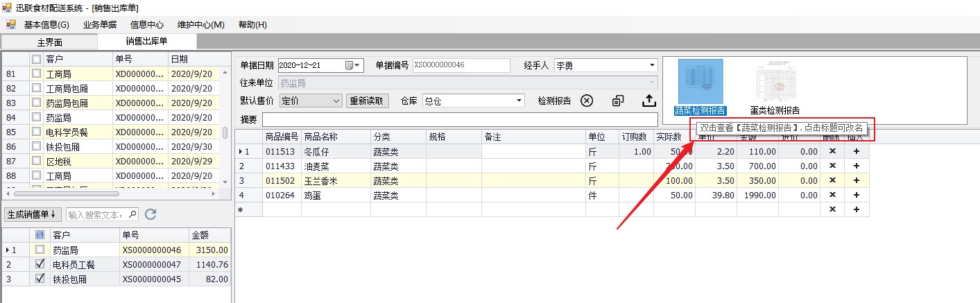The height and width of the screenshot is (303, 980).
Task: Insert a row at 鸡蛋 using plus icon
Action: pos(857,196)
